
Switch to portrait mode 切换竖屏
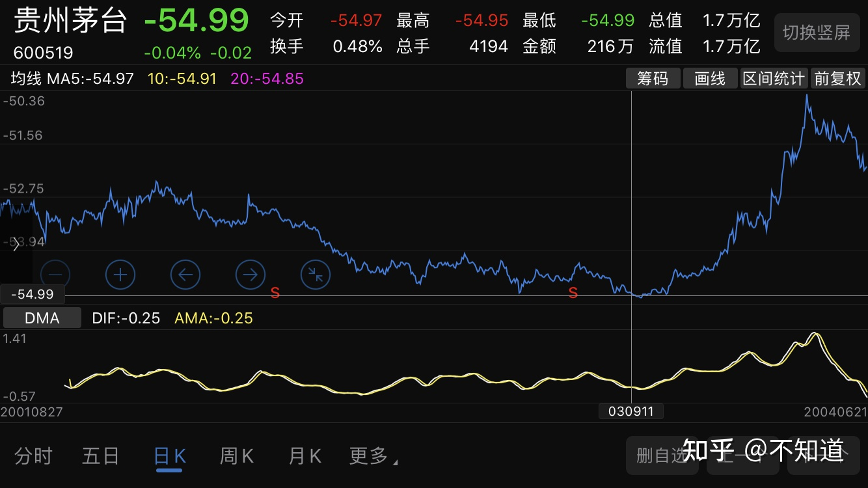coord(816,33)
